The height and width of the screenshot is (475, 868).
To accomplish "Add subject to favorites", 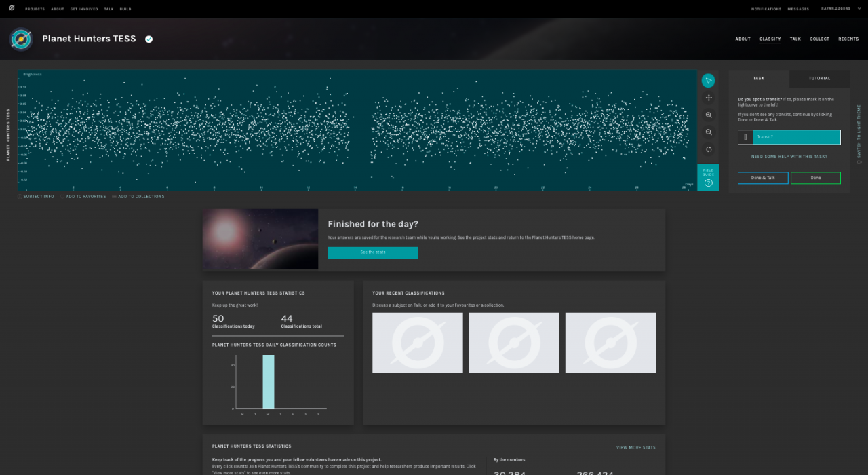I will pyautogui.click(x=83, y=197).
